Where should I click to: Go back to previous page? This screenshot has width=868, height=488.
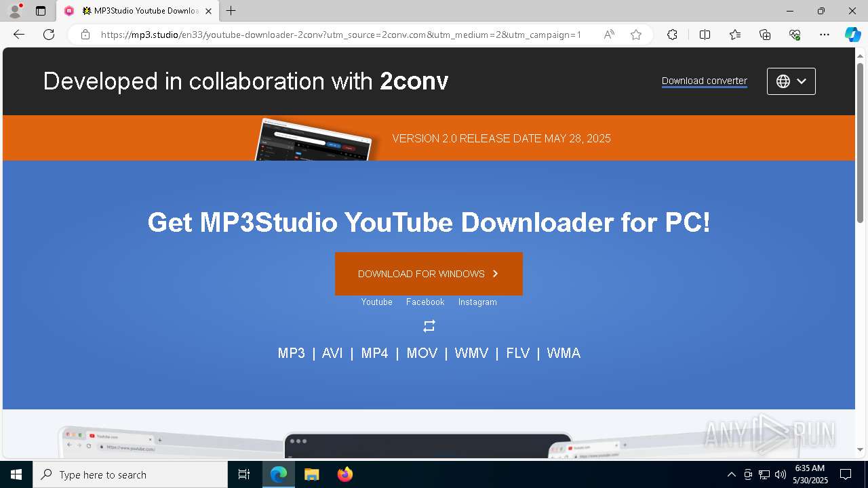[19, 35]
